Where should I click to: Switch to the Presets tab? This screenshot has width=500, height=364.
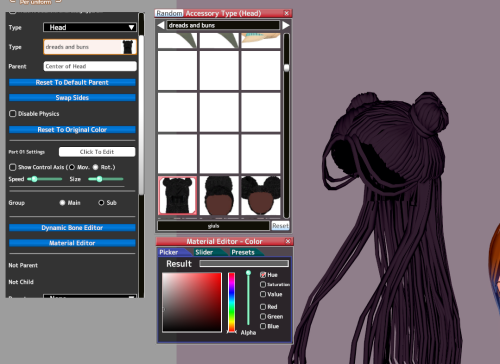pyautogui.click(x=243, y=252)
